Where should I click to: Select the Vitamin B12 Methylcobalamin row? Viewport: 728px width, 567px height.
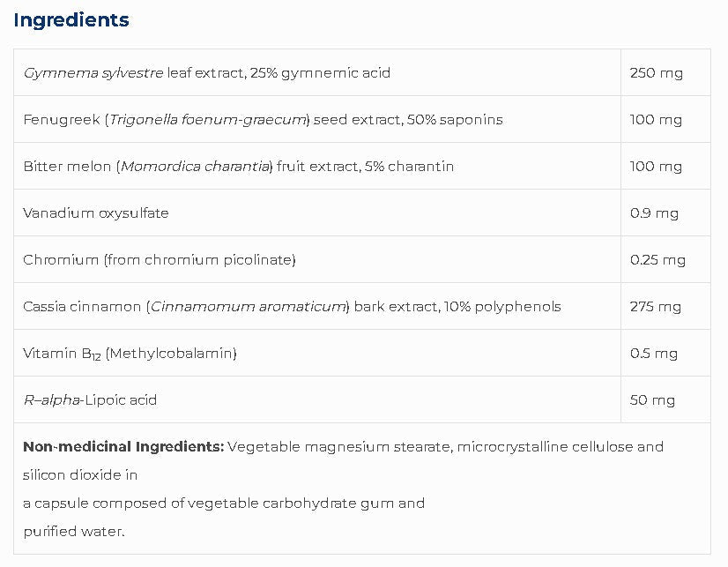click(130, 353)
